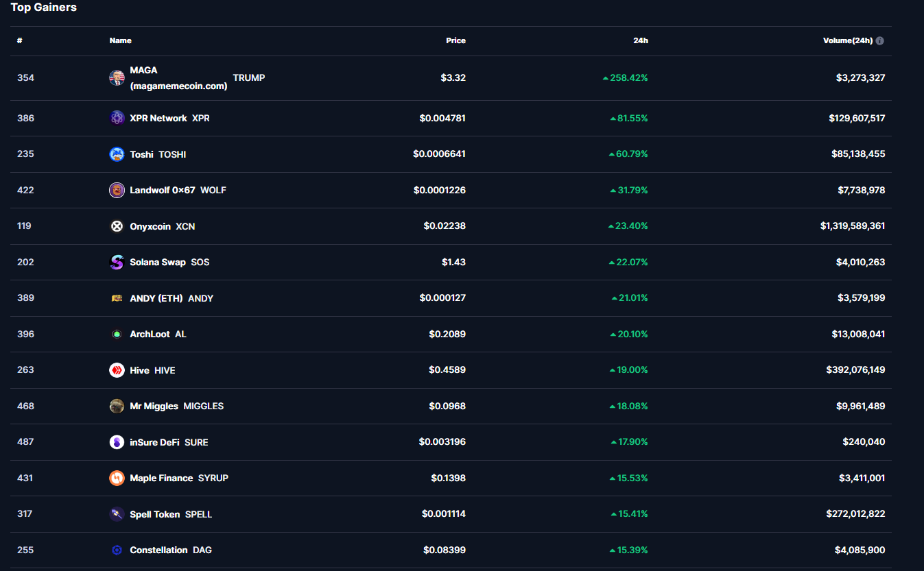Click the Landwolf 0x67 coin logo
924x571 pixels.
coord(117,190)
